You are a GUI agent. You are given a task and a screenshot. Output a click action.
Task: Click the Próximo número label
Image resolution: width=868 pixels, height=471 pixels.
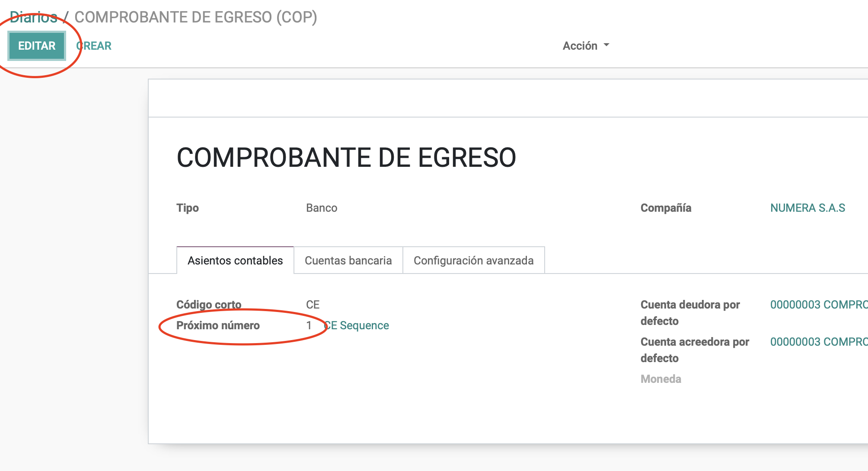pos(218,325)
